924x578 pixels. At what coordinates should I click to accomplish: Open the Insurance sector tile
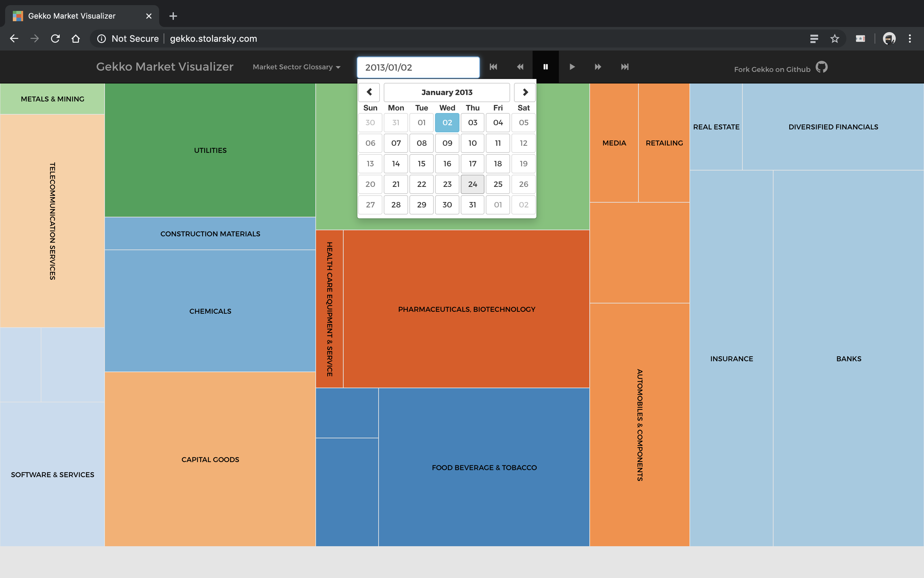tap(732, 359)
